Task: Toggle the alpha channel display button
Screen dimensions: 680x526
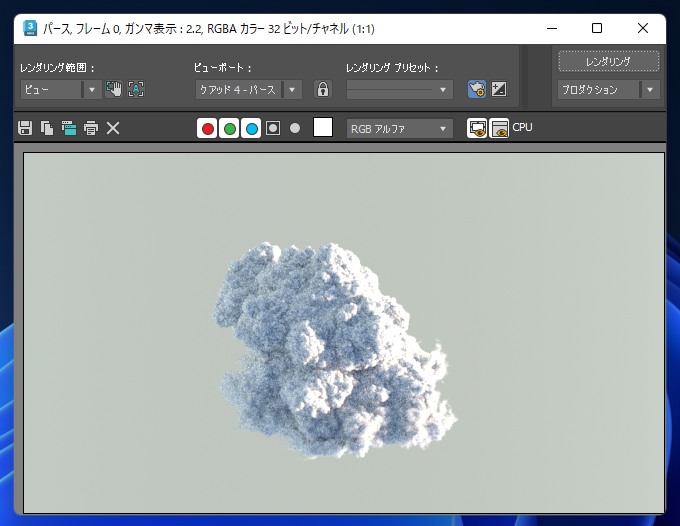Action: pos(273,128)
